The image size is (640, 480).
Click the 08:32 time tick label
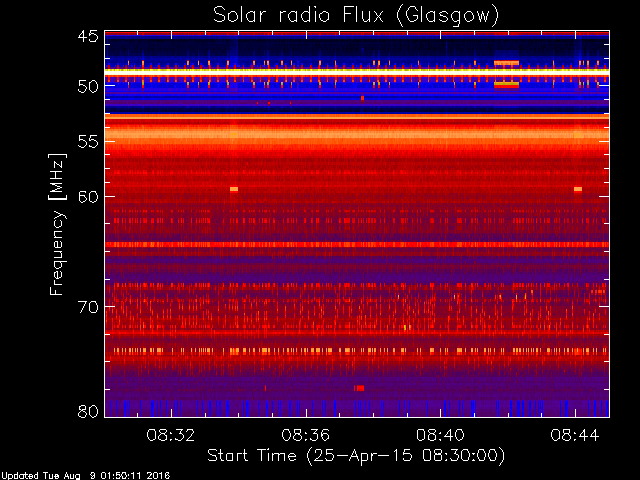[x=171, y=435]
